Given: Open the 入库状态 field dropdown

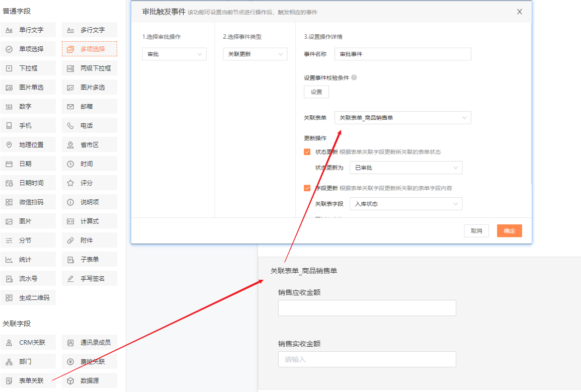Looking at the screenshot, I should [x=406, y=204].
